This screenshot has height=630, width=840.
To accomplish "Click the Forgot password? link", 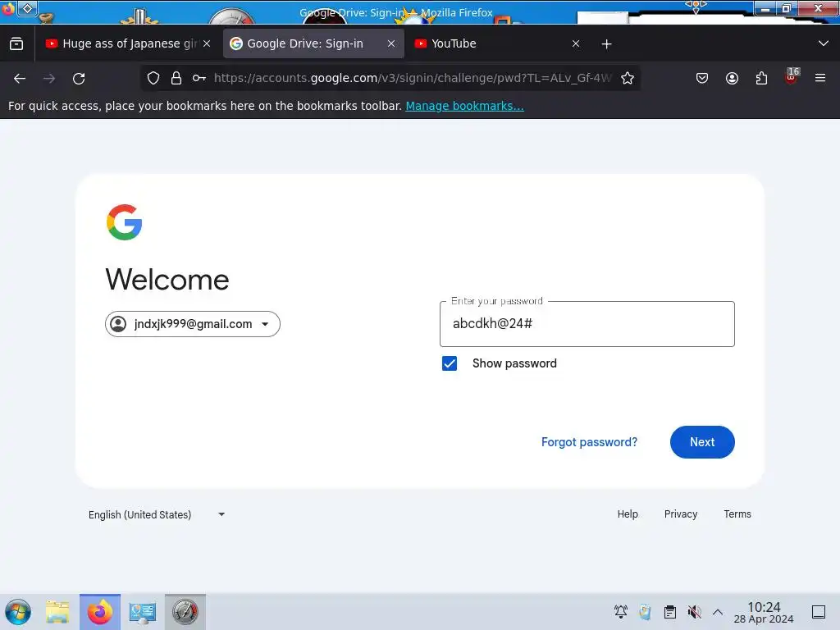I will pos(589,442).
